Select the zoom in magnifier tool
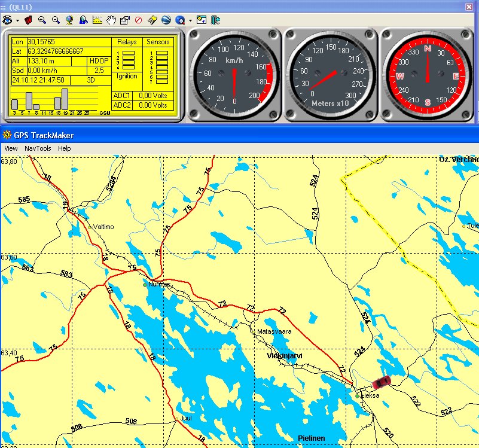The image size is (479, 448). click(x=42, y=20)
